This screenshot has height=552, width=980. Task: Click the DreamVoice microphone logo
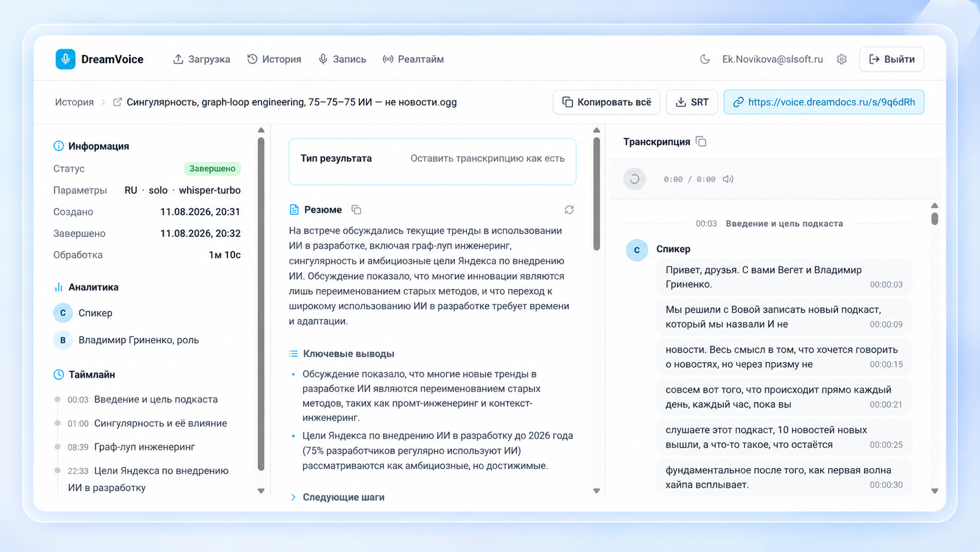click(66, 59)
